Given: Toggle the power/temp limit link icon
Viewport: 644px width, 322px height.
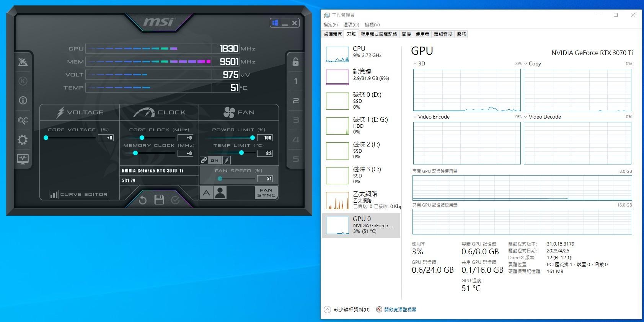Looking at the screenshot, I should [x=204, y=160].
